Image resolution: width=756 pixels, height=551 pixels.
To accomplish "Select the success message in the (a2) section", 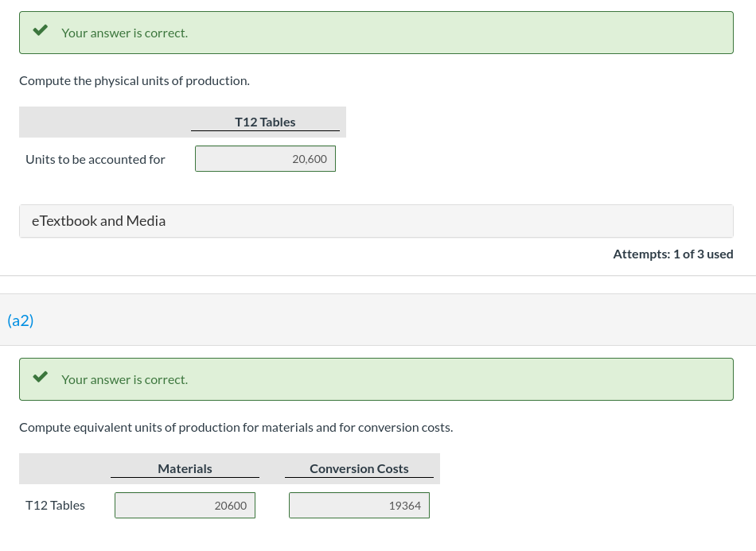I will 376,379.
